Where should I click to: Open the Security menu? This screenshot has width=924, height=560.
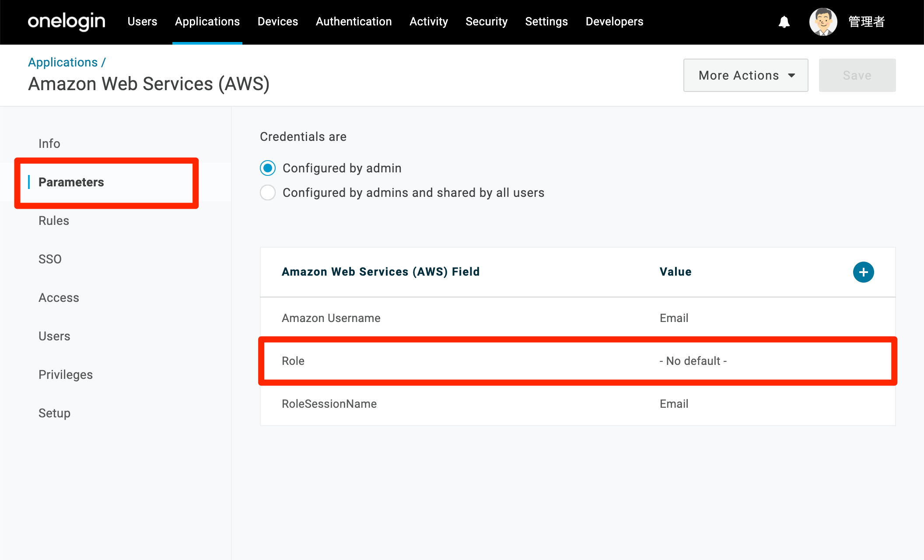pyautogui.click(x=486, y=21)
